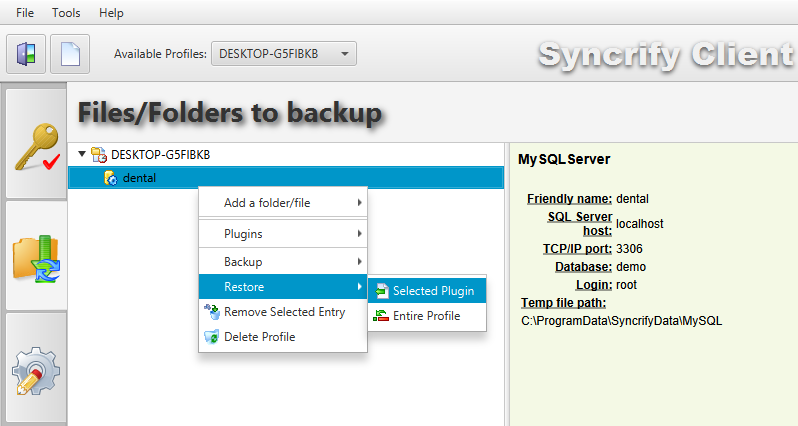Click the blank page toolbar icon
The width and height of the screenshot is (798, 426).
[x=70, y=53]
